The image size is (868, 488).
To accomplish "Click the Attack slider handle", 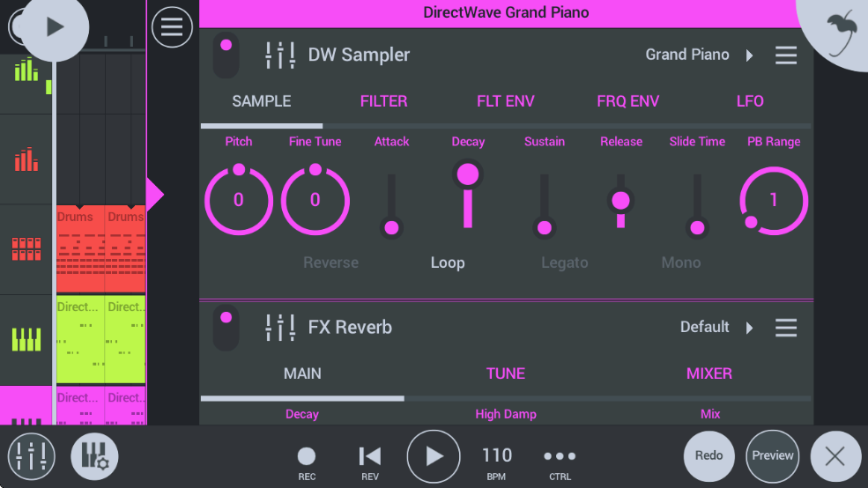I will tap(391, 227).
